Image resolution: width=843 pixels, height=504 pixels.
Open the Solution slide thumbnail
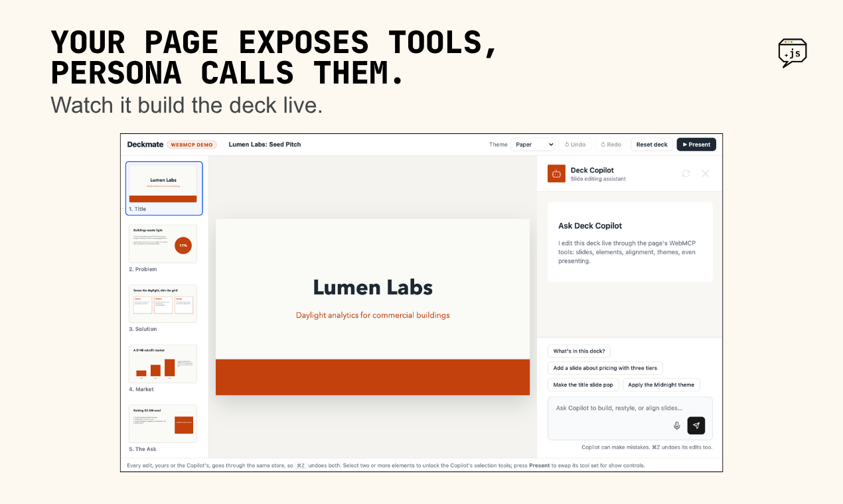[163, 308]
